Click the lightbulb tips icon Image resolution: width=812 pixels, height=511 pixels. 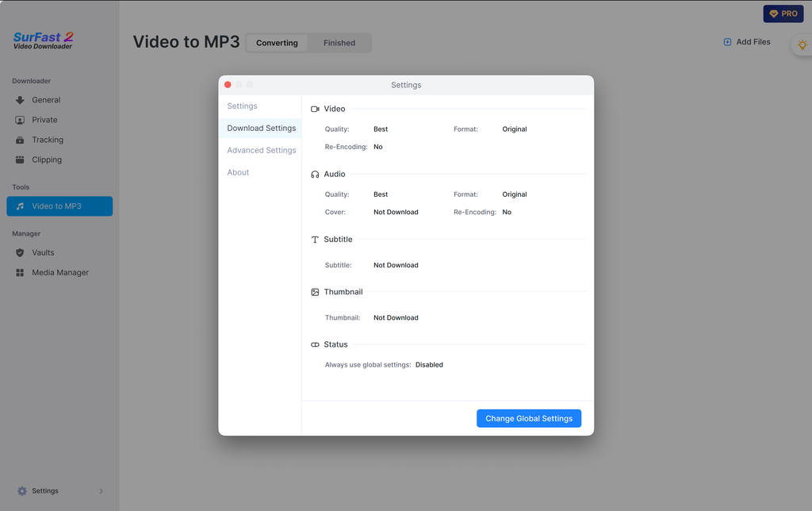pyautogui.click(x=802, y=45)
